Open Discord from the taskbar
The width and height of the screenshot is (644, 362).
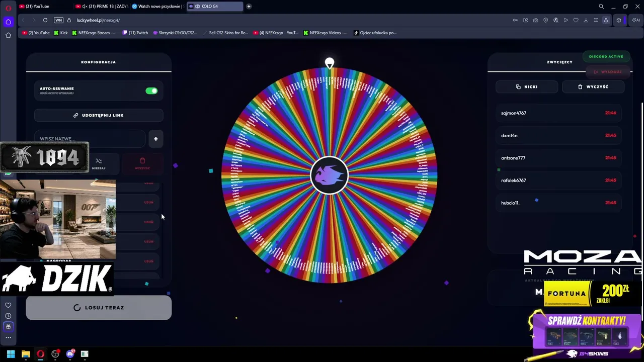(x=70, y=354)
